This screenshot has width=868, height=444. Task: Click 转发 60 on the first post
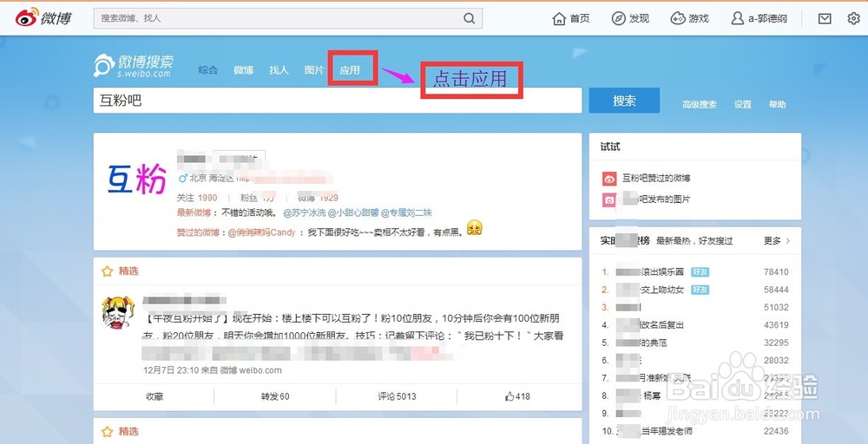[x=275, y=396]
